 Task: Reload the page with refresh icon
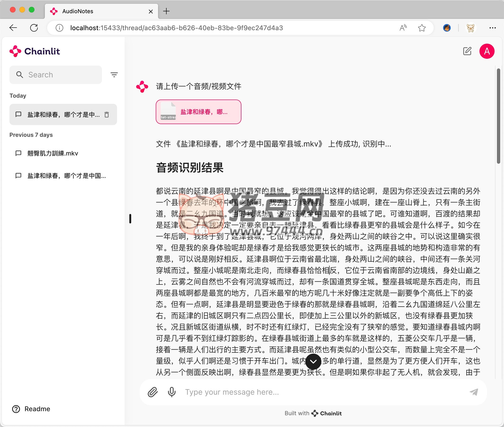(x=34, y=28)
